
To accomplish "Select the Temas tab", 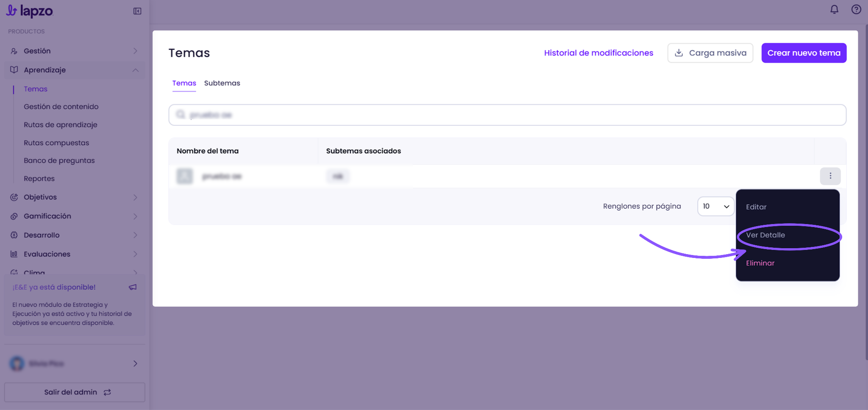I will (x=184, y=83).
